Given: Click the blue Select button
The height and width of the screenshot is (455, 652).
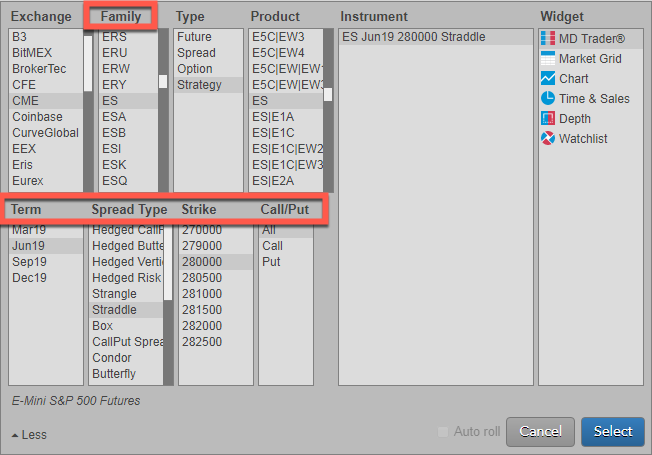Looking at the screenshot, I should point(612,432).
